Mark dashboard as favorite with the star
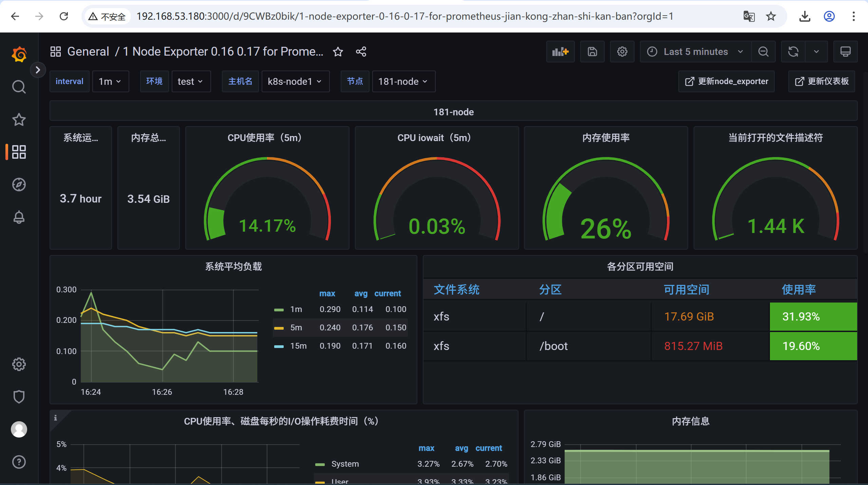 (x=338, y=52)
